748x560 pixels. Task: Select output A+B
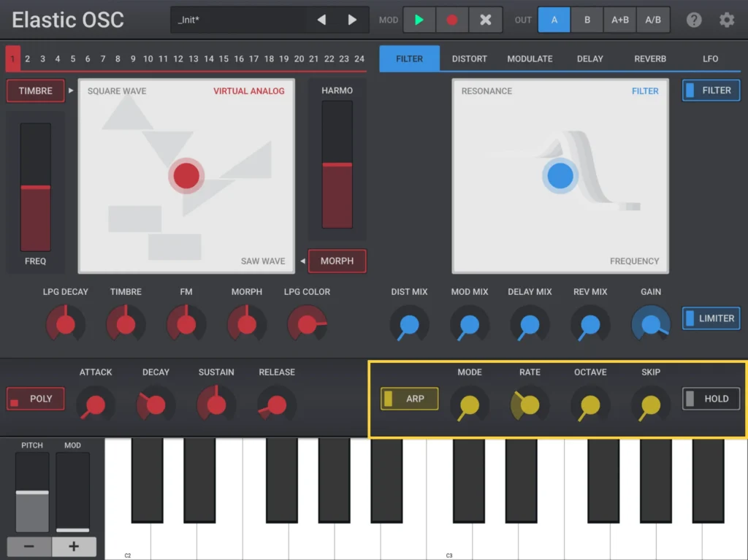619,20
